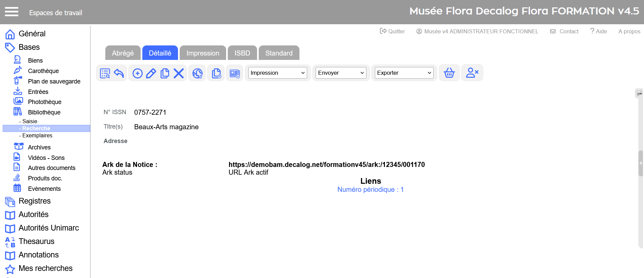Expand the Envoyer dropdown

341,73
